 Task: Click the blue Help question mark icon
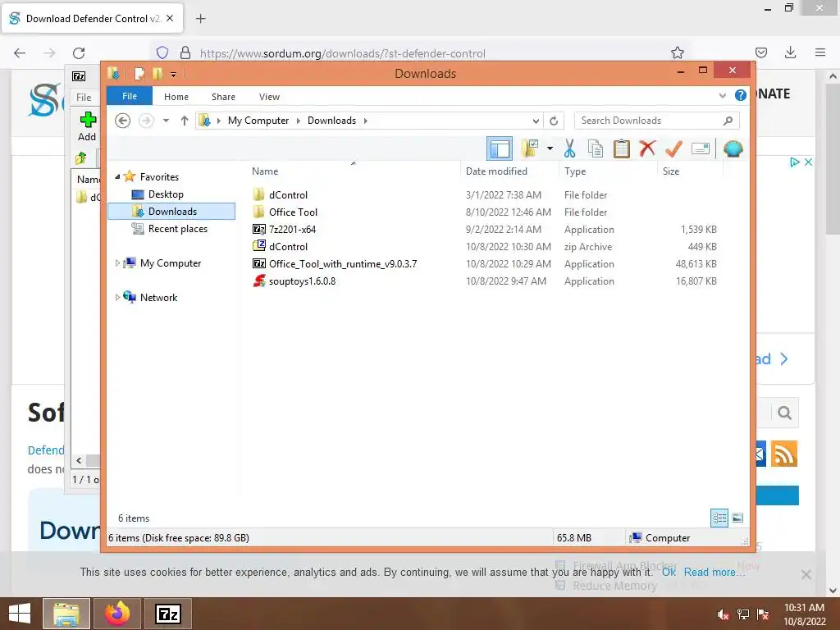(x=741, y=95)
